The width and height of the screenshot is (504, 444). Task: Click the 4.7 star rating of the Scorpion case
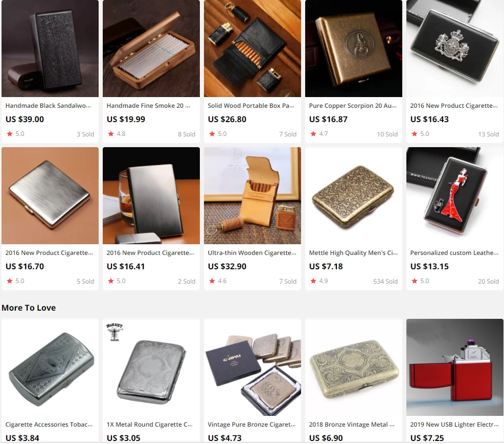tap(319, 134)
